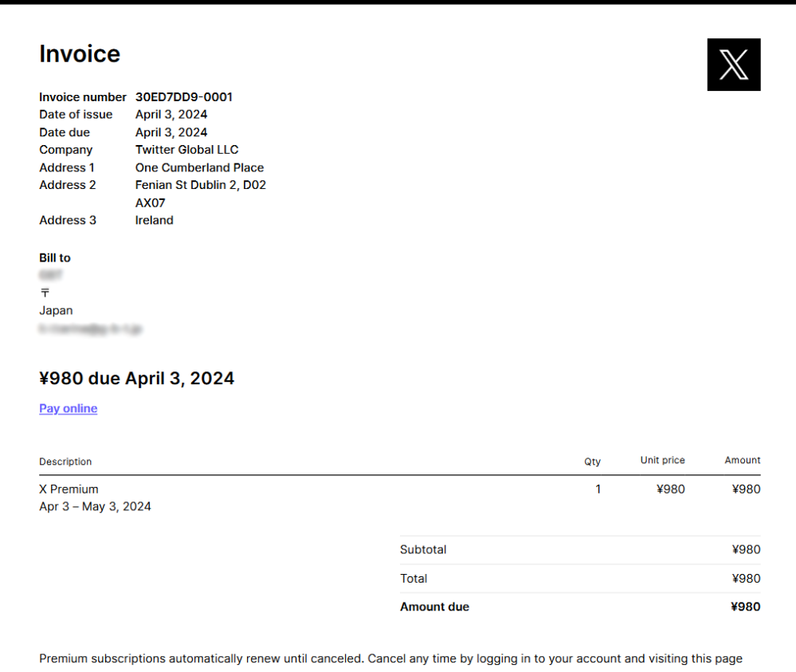Click the Amount due row label
The height and width of the screenshot is (672, 796).
coord(434,607)
